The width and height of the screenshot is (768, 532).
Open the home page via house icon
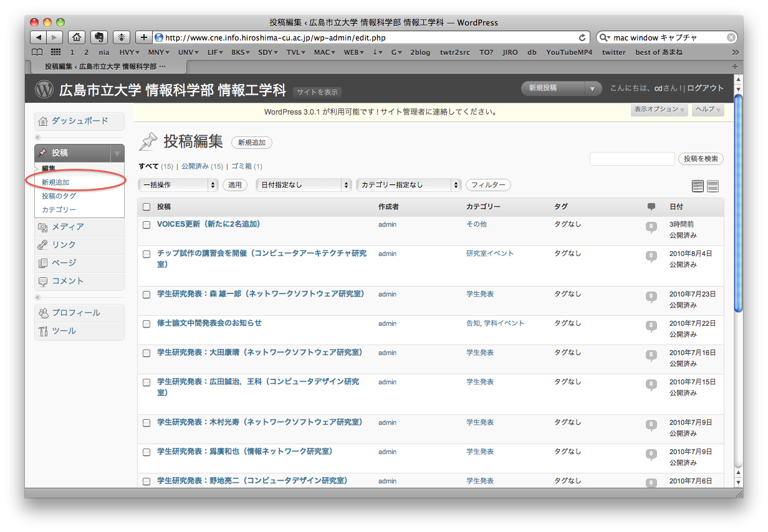coord(76,37)
